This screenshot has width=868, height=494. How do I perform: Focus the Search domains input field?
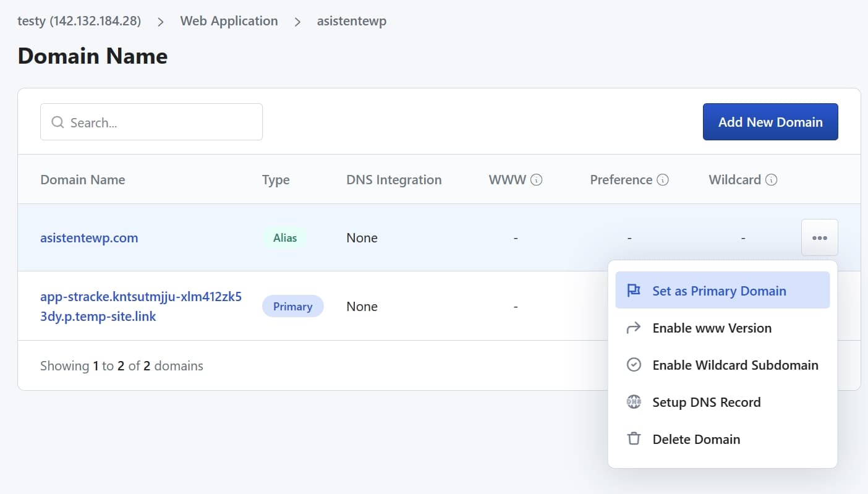161,122
